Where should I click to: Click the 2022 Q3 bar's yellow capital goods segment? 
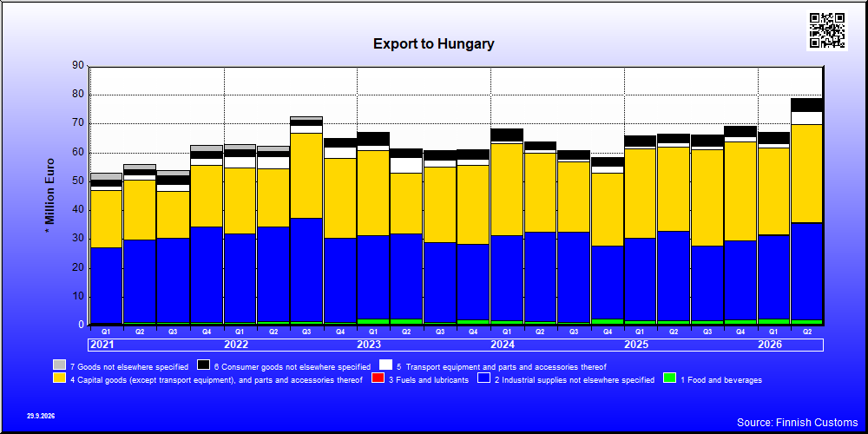pyautogui.click(x=306, y=175)
